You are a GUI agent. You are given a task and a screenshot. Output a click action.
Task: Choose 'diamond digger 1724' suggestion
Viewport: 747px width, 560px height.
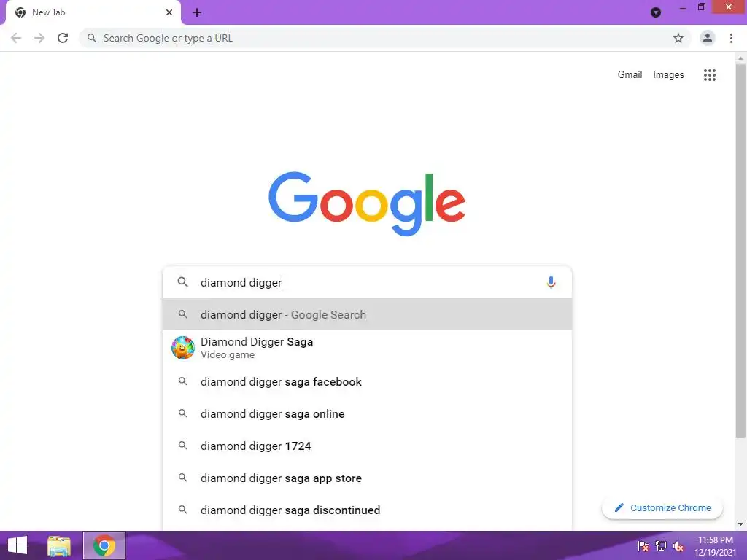click(x=368, y=446)
